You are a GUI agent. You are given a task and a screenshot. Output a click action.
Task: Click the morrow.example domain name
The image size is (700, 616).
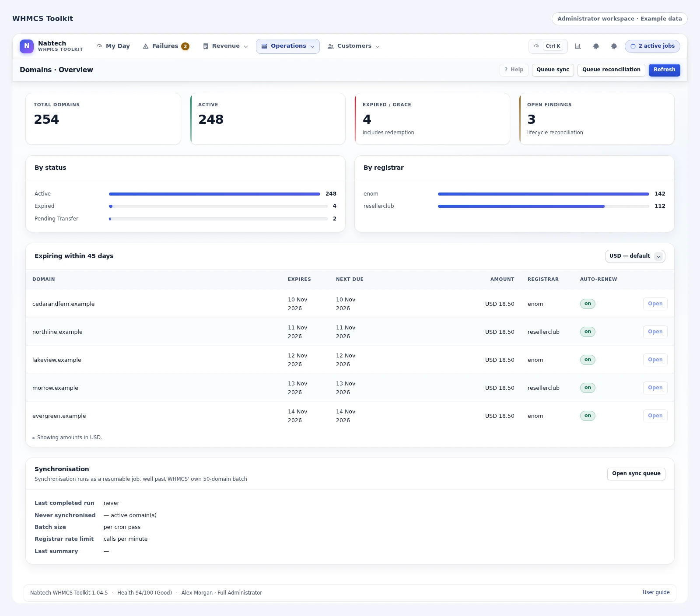click(x=55, y=388)
